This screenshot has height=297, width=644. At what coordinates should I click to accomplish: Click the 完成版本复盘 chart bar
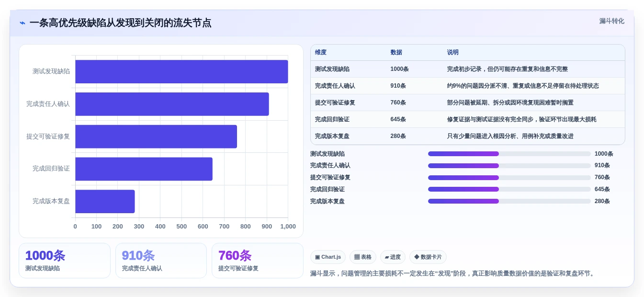pos(105,201)
